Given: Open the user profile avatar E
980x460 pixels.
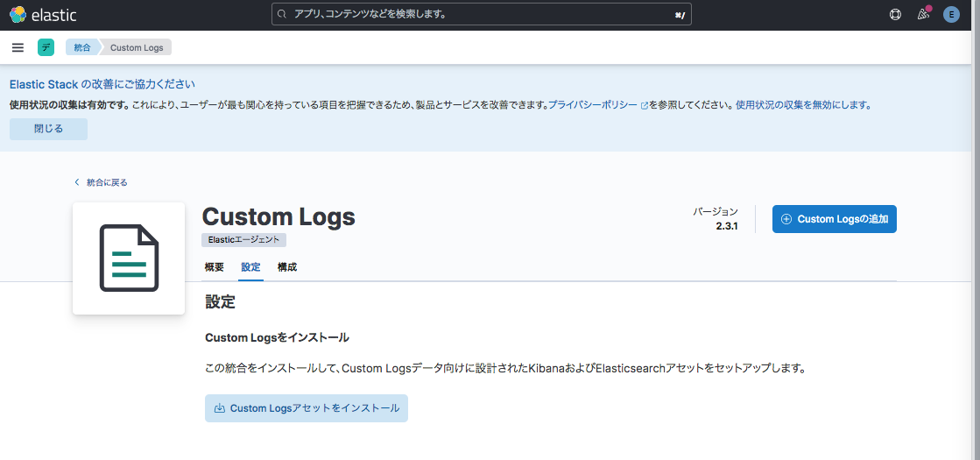Looking at the screenshot, I should pyautogui.click(x=951, y=15).
